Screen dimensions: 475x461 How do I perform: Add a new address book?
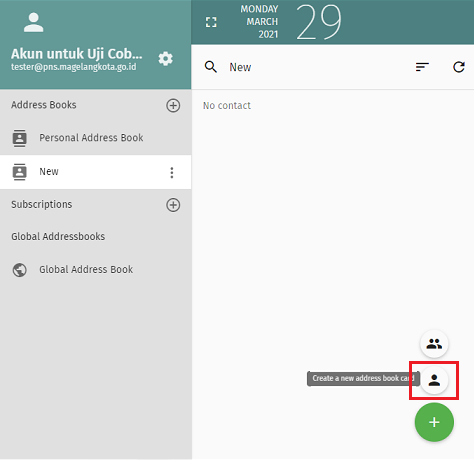173,105
